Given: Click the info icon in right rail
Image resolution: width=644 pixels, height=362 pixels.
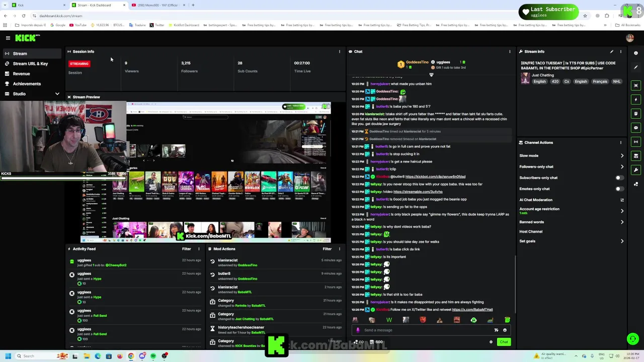Looking at the screenshot, I should (636, 53).
